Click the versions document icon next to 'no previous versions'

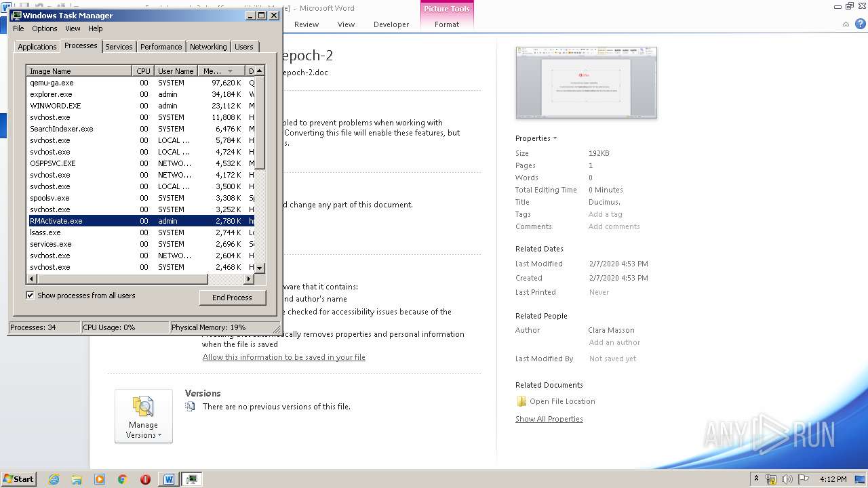[191, 407]
